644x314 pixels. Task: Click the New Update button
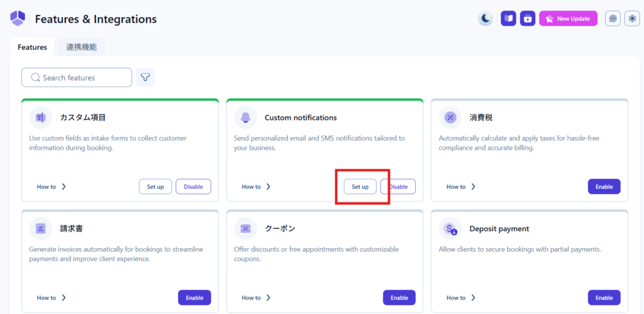[568, 19]
